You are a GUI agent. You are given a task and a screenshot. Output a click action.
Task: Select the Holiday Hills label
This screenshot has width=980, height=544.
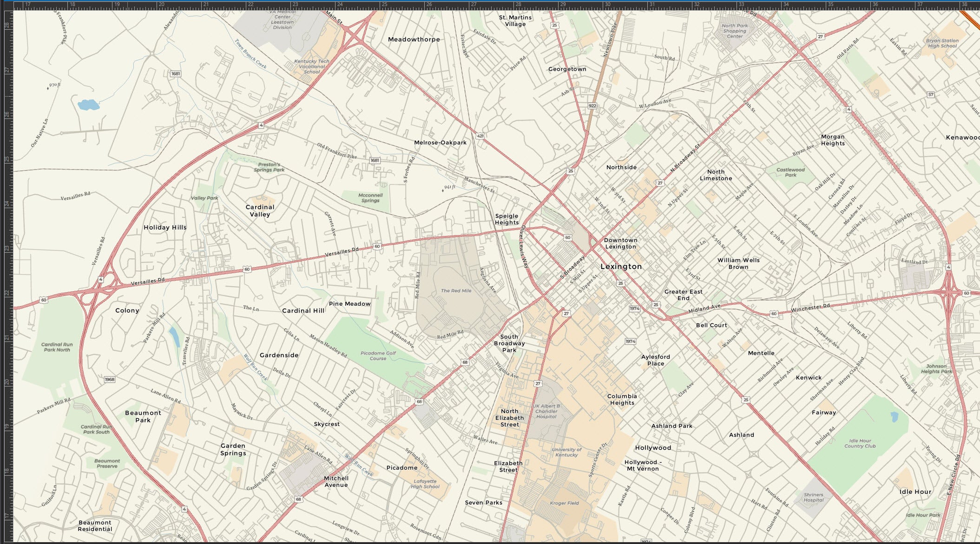pyautogui.click(x=165, y=228)
